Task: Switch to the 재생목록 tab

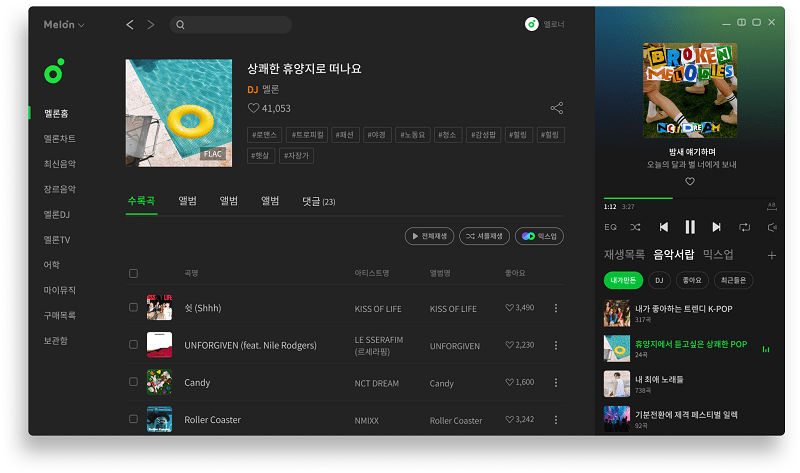Action: 624,255
